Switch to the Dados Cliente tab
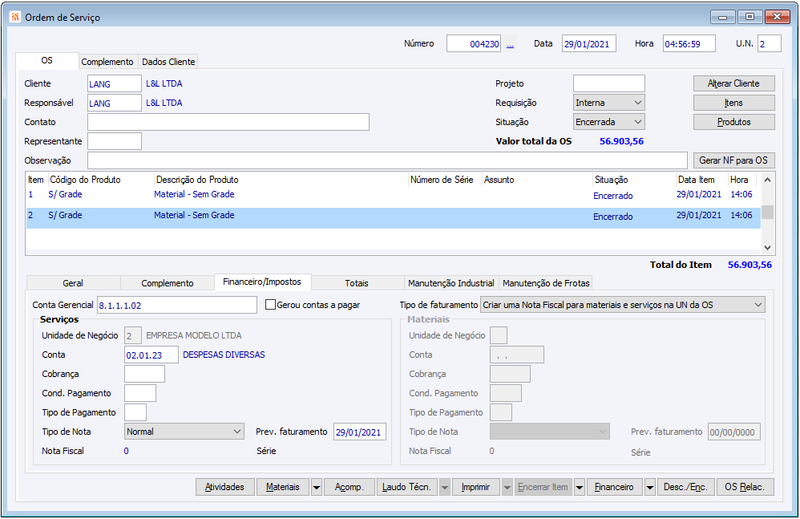The width and height of the screenshot is (800, 519). [x=168, y=62]
